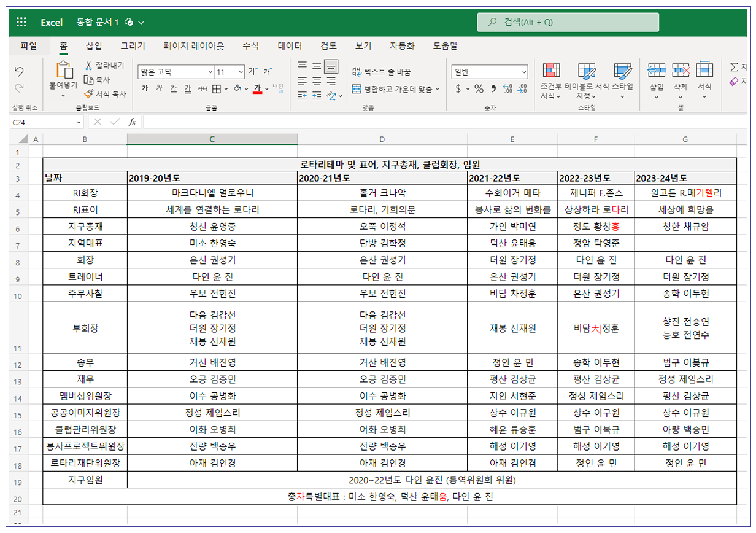Screen dimensions: 756x533
Task: Click the clear eraser icon
Action: point(734,81)
